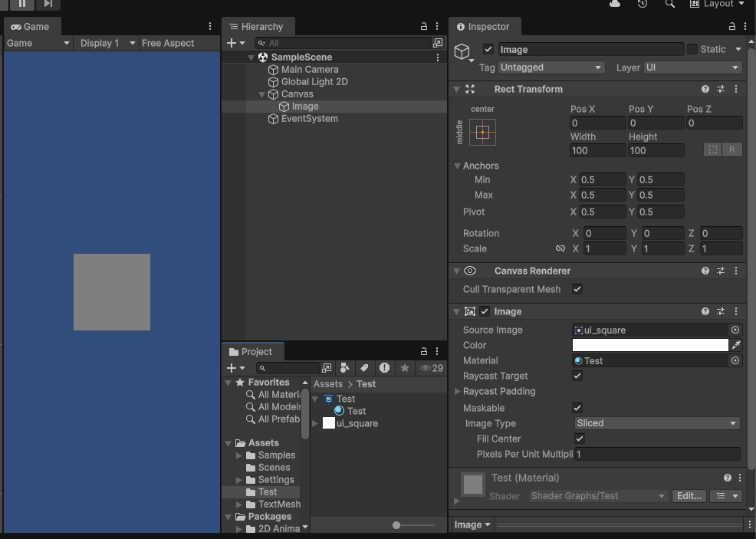Click the Pause playback button
756x539 pixels.
pyautogui.click(x=22, y=3)
